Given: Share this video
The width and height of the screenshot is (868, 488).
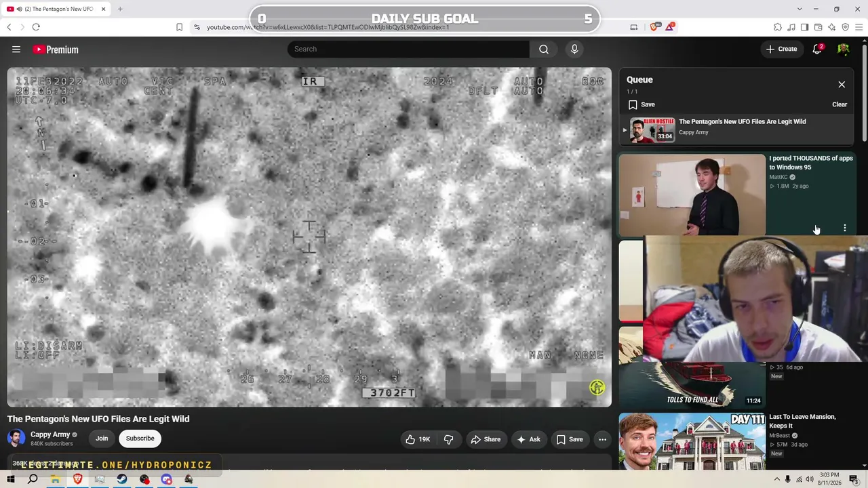Looking at the screenshot, I should 486,439.
